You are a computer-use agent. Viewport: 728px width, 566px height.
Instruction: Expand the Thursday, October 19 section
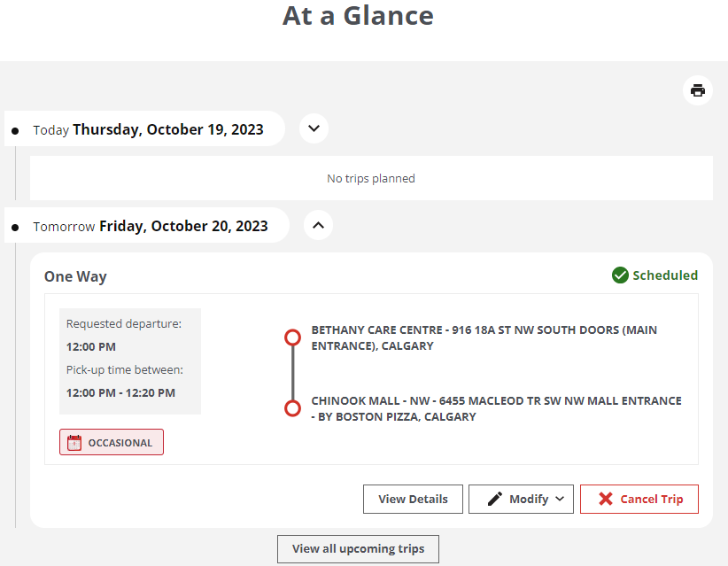[x=314, y=128]
